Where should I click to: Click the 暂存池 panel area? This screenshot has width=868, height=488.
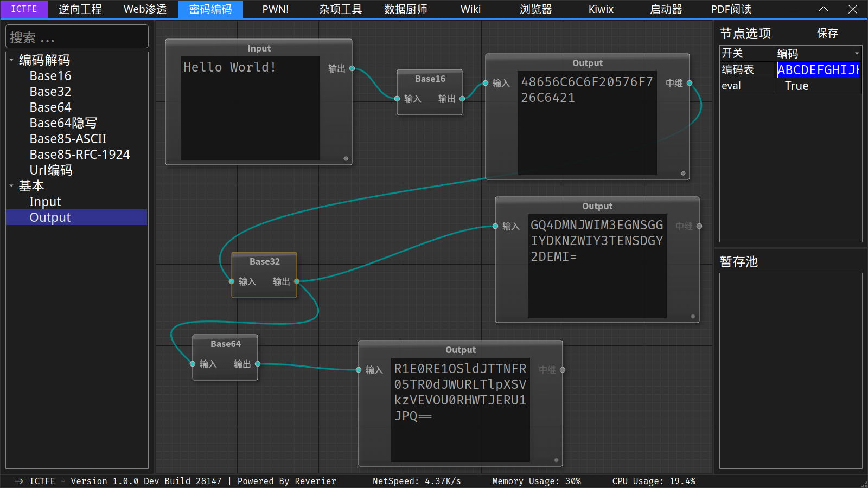[790, 371]
